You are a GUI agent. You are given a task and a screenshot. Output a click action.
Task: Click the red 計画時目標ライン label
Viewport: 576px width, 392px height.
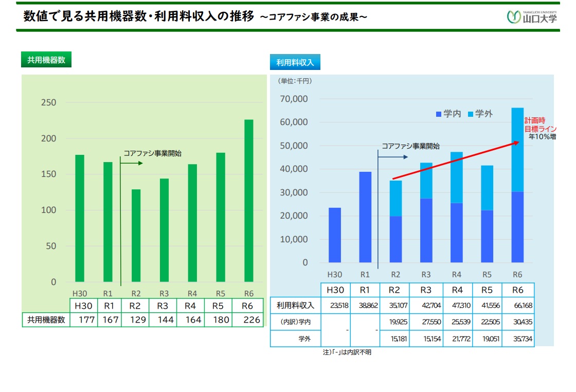(540, 124)
